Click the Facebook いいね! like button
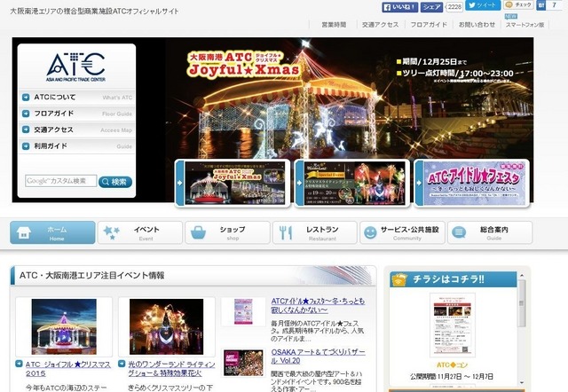Image resolution: width=568 pixels, height=392 pixels. point(400,7)
